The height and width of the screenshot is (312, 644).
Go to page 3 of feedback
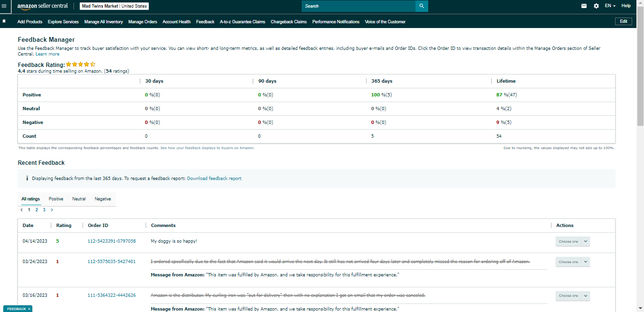tap(44, 209)
